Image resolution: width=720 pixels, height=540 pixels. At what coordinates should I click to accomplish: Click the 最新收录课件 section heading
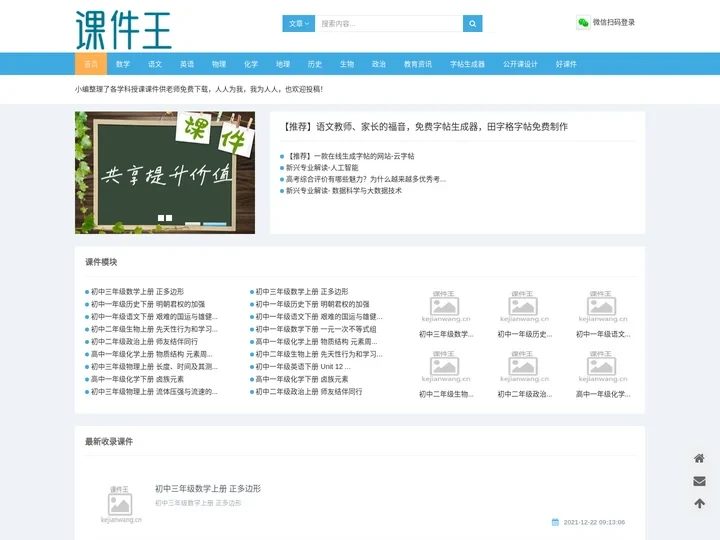pyautogui.click(x=109, y=442)
